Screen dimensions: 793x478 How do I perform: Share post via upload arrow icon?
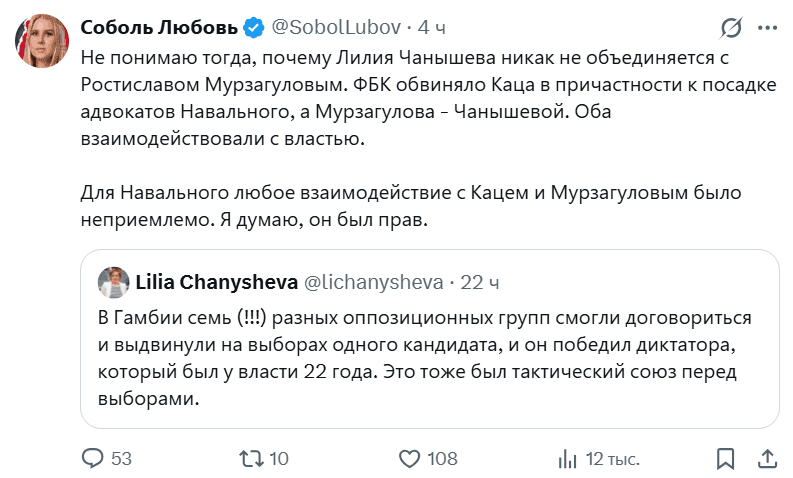(767, 459)
